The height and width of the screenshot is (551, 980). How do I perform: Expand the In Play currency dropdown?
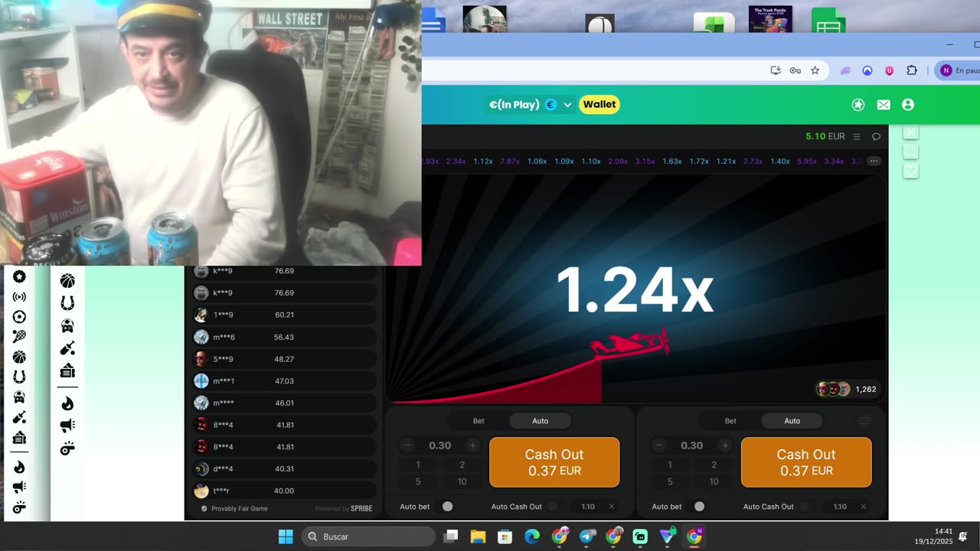tap(567, 105)
